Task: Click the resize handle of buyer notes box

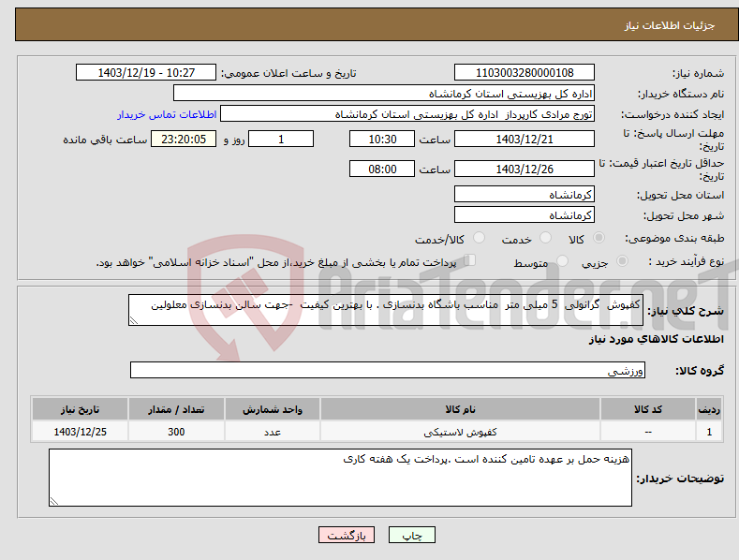Action: click(x=54, y=501)
